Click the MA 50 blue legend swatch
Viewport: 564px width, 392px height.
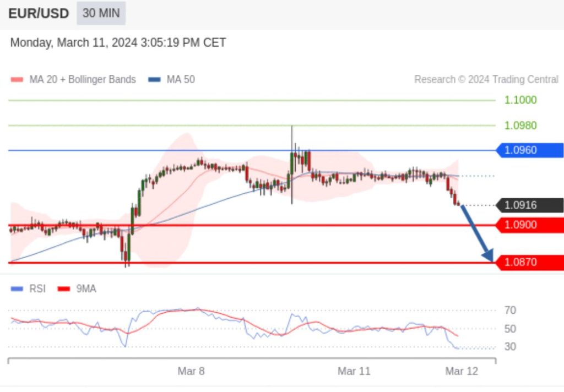coord(154,79)
